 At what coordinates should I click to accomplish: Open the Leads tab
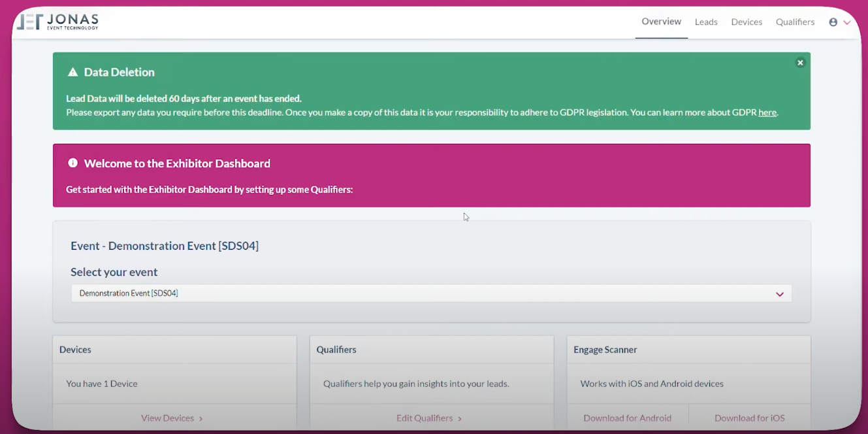click(x=706, y=22)
